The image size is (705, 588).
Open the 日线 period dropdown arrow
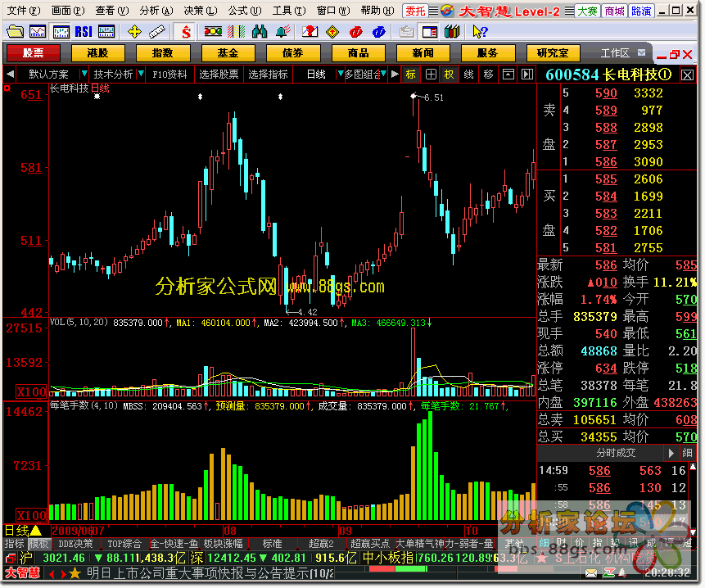coord(341,74)
